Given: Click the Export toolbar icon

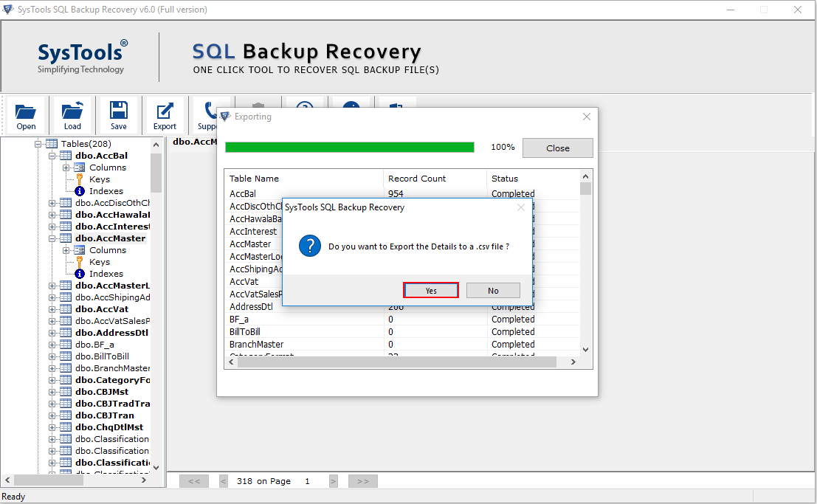Looking at the screenshot, I should pyautogui.click(x=165, y=116).
